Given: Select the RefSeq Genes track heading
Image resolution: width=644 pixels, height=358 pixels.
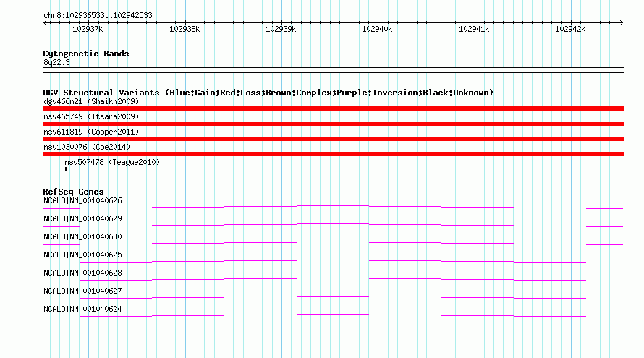Looking at the screenshot, I should [73, 192].
